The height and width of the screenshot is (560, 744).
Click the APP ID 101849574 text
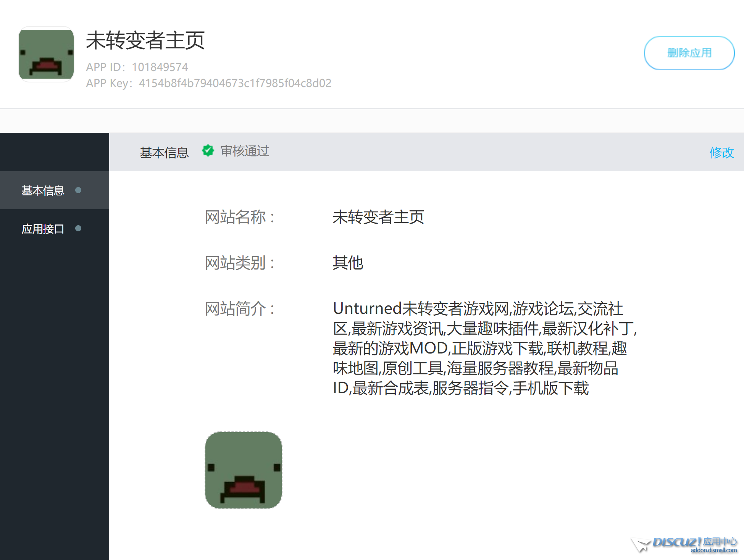tap(137, 67)
